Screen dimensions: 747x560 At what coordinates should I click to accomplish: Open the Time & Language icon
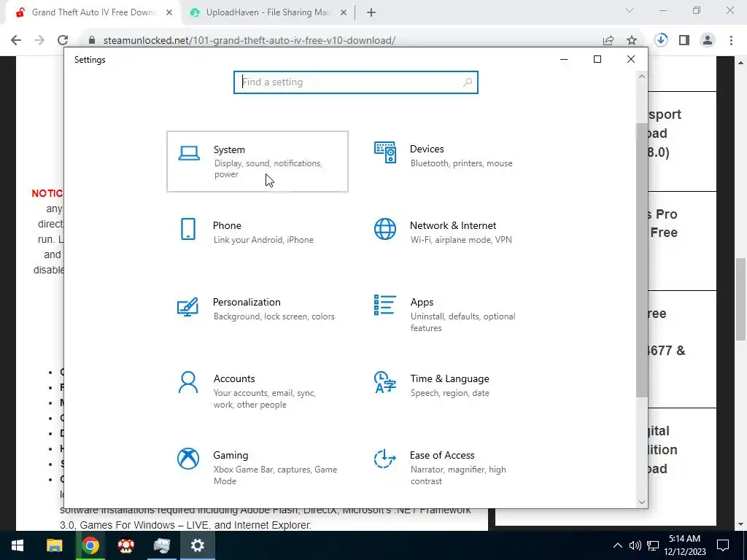point(385,382)
